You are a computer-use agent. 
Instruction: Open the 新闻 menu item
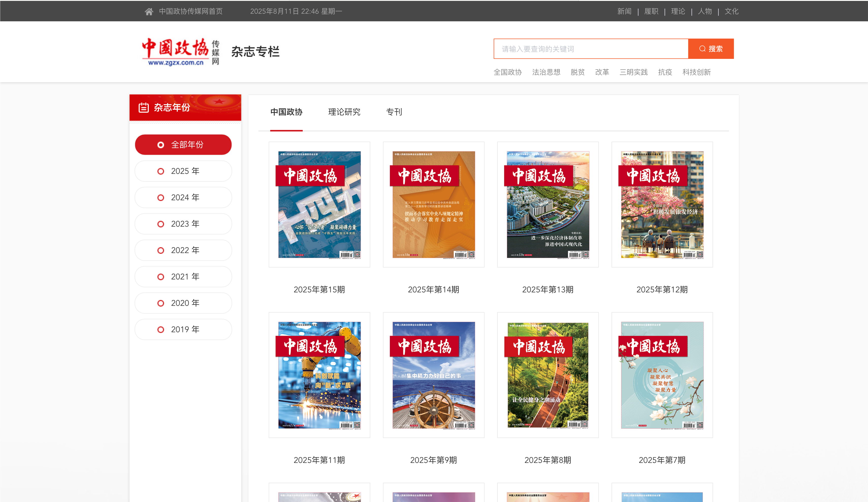point(624,11)
